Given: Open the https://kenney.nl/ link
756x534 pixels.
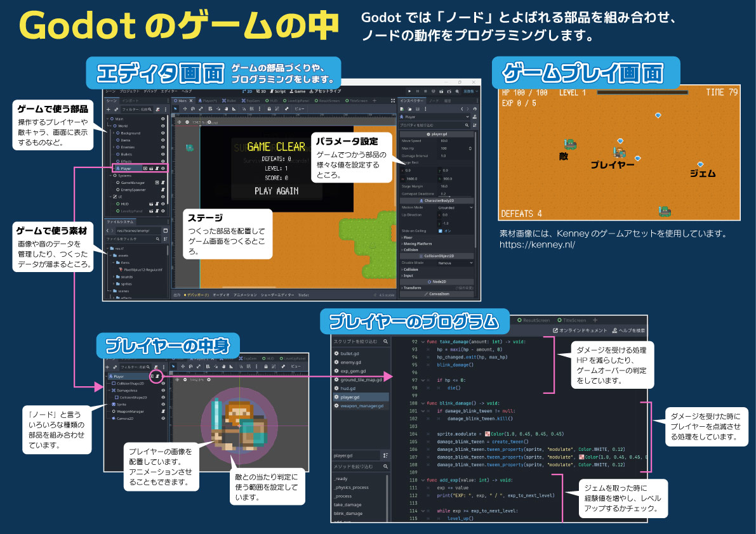Looking at the screenshot, I should coord(536,245).
